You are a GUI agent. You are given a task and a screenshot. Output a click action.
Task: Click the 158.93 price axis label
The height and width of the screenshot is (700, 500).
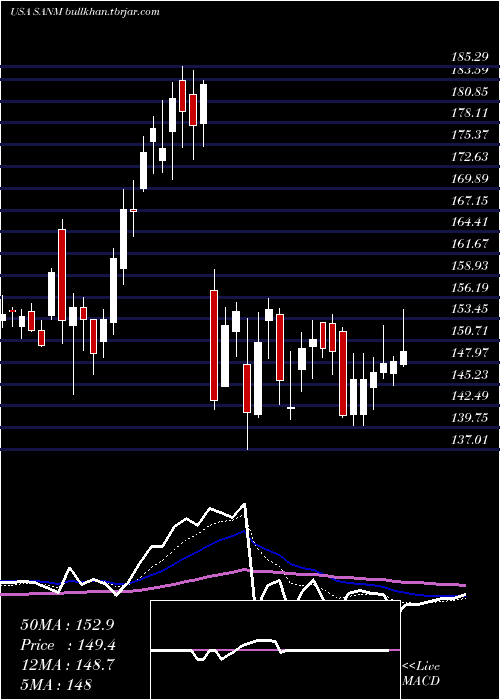coord(470,266)
